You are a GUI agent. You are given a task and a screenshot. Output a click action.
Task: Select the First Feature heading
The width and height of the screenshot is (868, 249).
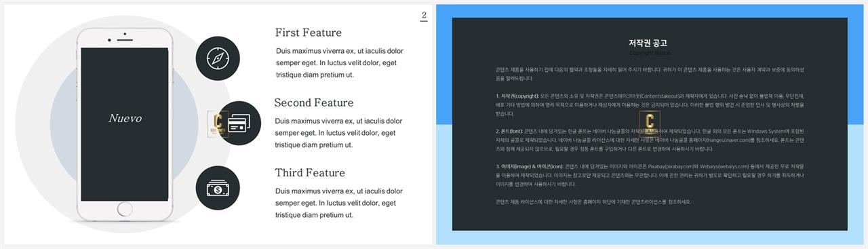[309, 33]
